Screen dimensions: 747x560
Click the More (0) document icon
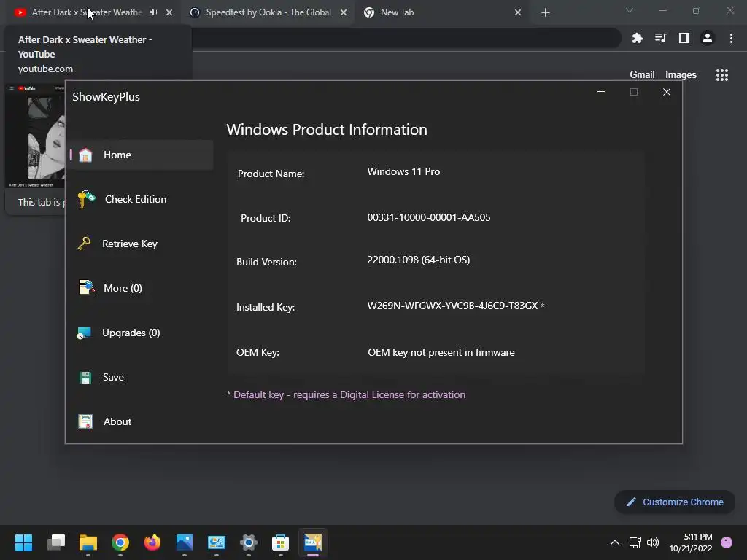point(87,287)
